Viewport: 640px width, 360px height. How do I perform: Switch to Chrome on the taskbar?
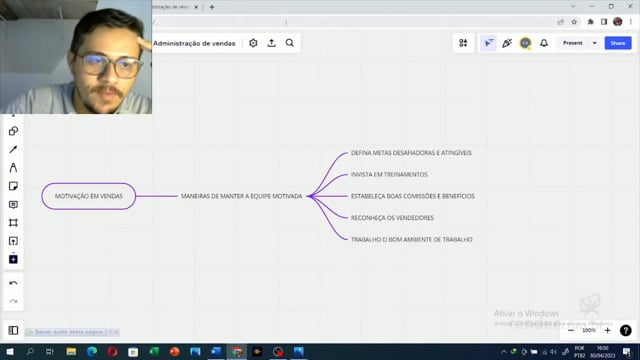237,351
